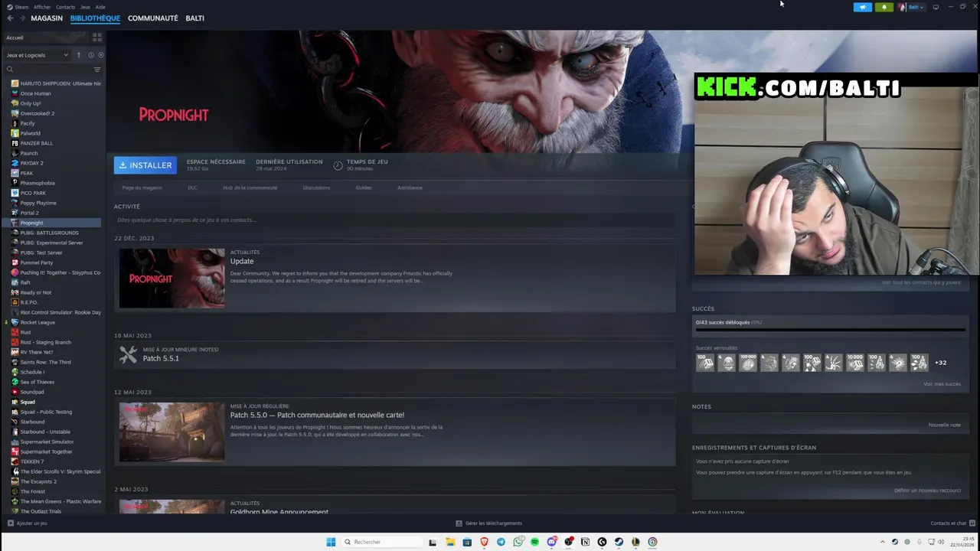Screen dimensions: 980x551
Task: Switch to the MAGASIN tab
Action: 47,18
